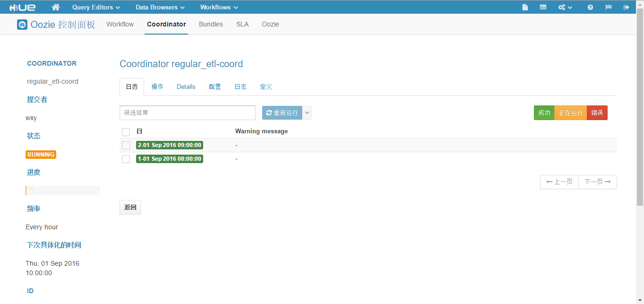Open the Oozie tab
This screenshot has width=644, height=304.
[x=270, y=24]
